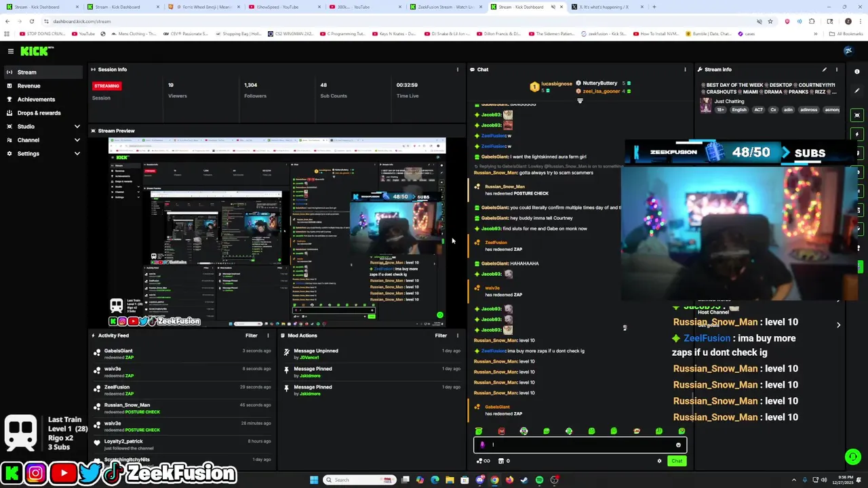868x488 pixels.
Task: Switch to the YouTube iShowSpeed browser tab
Action: pyautogui.click(x=278, y=7)
